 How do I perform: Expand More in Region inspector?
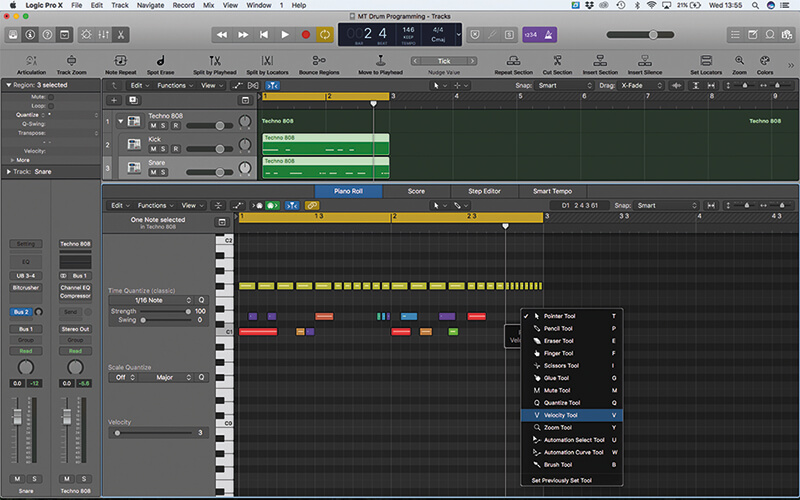click(13, 160)
